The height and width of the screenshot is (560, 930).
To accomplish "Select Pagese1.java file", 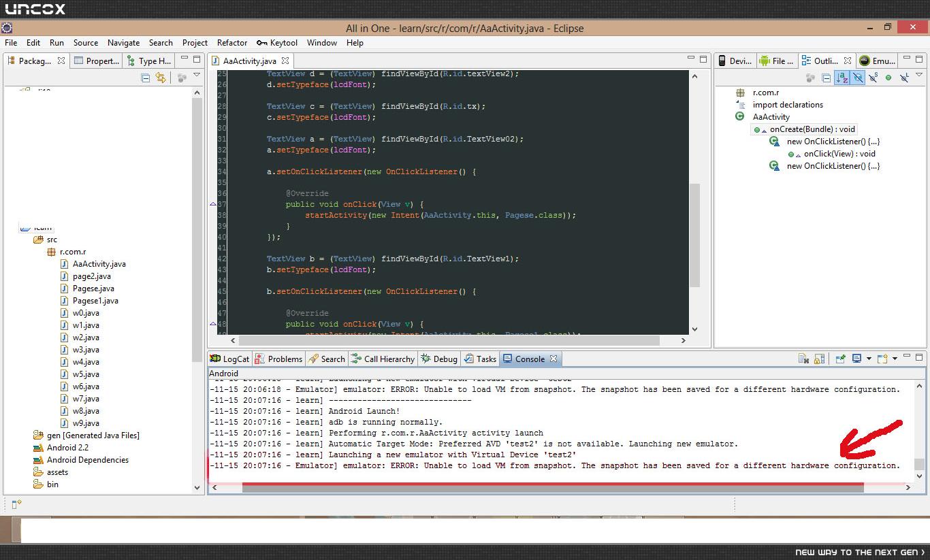I will (x=89, y=301).
